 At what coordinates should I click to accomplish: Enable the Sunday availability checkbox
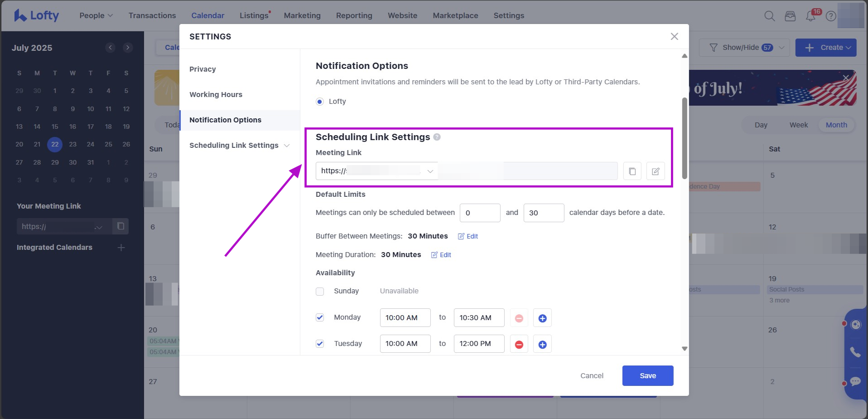click(320, 291)
